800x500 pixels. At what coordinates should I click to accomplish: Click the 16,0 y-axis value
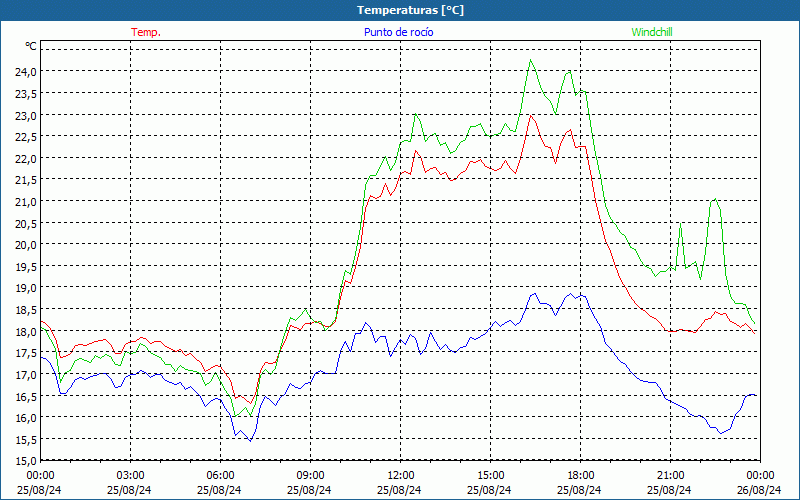click(26, 418)
